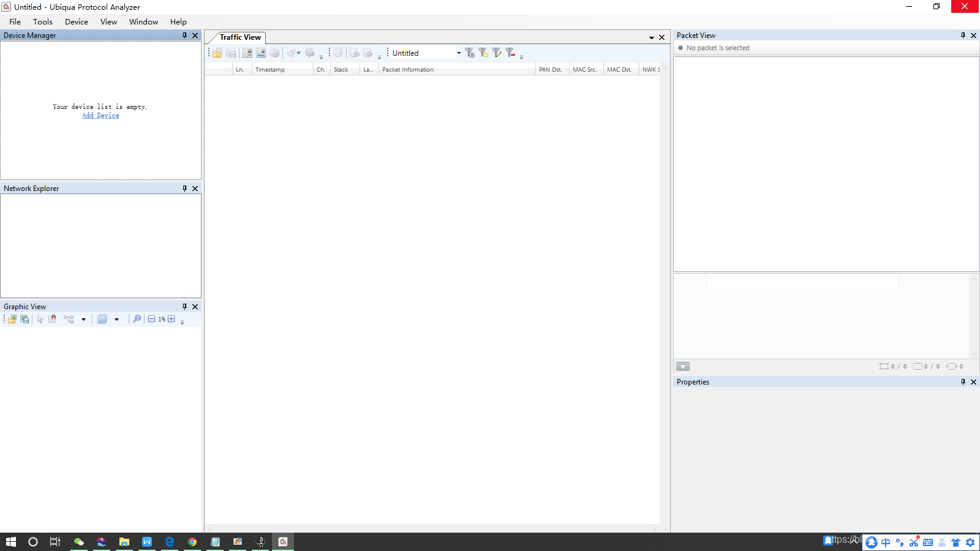Click the Timestamp column header

[282, 70]
